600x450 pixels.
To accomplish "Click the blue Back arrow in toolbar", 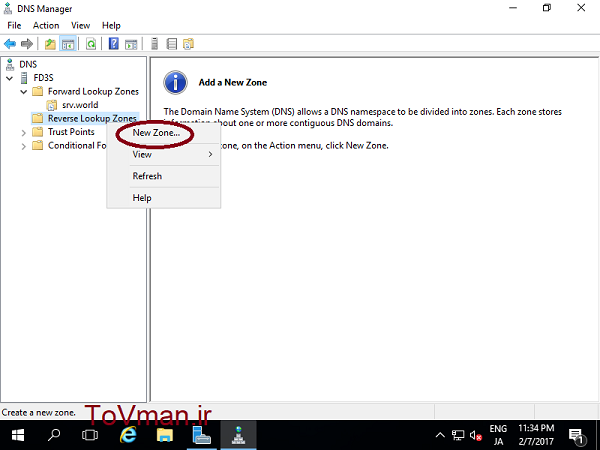I will point(10,44).
